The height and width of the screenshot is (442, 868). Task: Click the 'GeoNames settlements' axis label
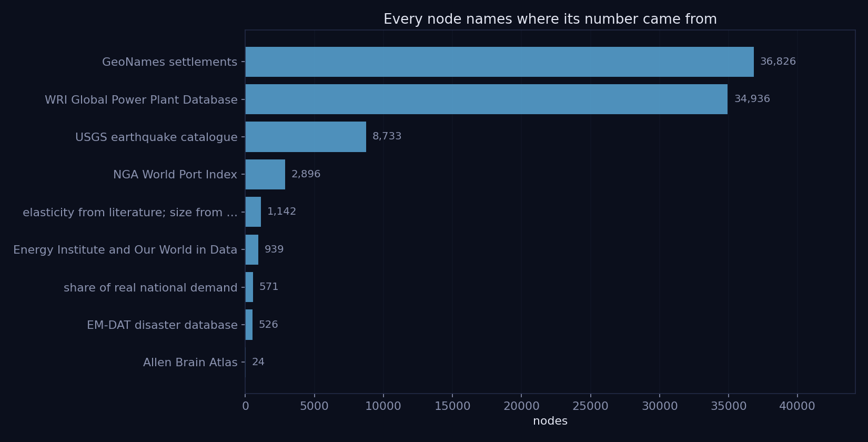(x=169, y=62)
